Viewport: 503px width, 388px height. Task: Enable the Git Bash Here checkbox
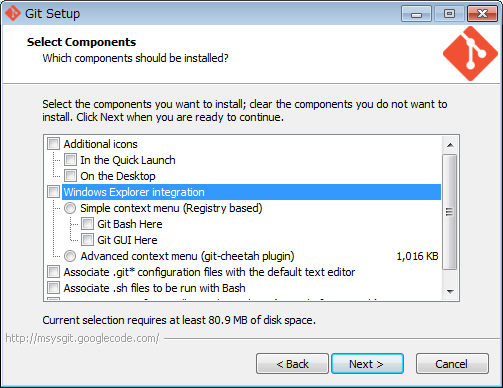tap(87, 224)
